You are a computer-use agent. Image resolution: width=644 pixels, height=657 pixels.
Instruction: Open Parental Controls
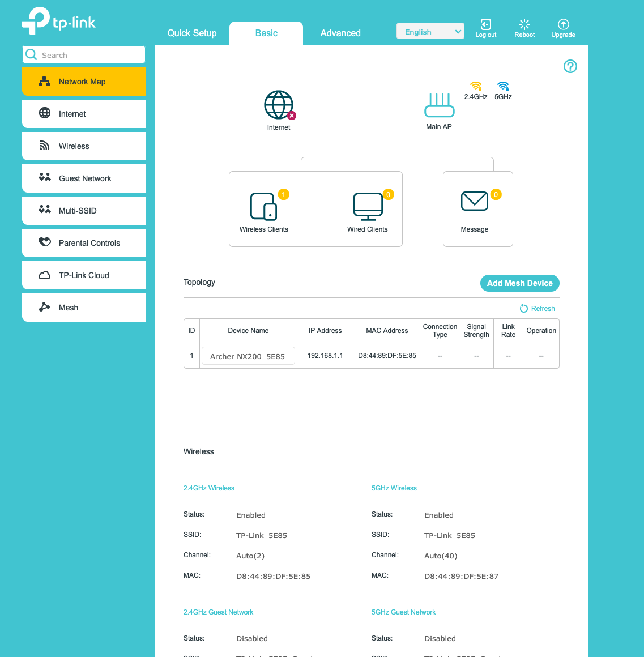point(84,242)
